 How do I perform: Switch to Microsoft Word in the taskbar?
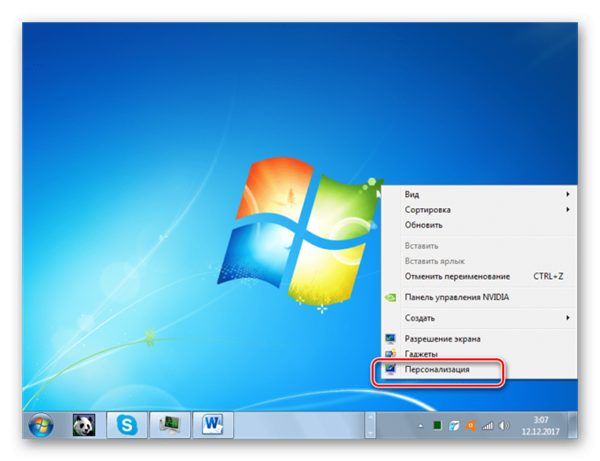(x=213, y=425)
